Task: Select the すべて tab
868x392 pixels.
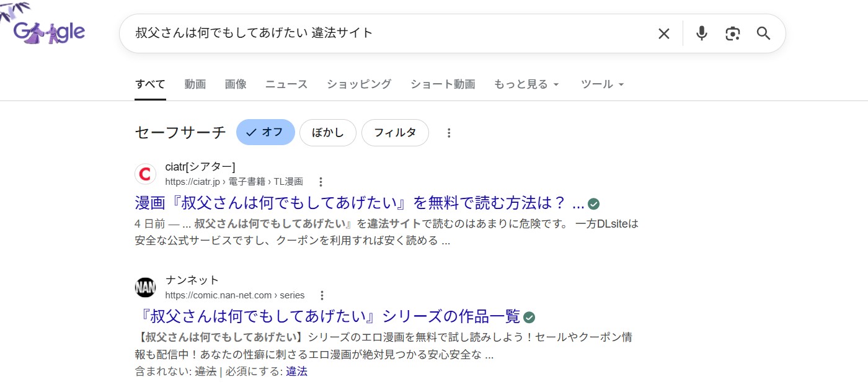Action: [x=151, y=84]
